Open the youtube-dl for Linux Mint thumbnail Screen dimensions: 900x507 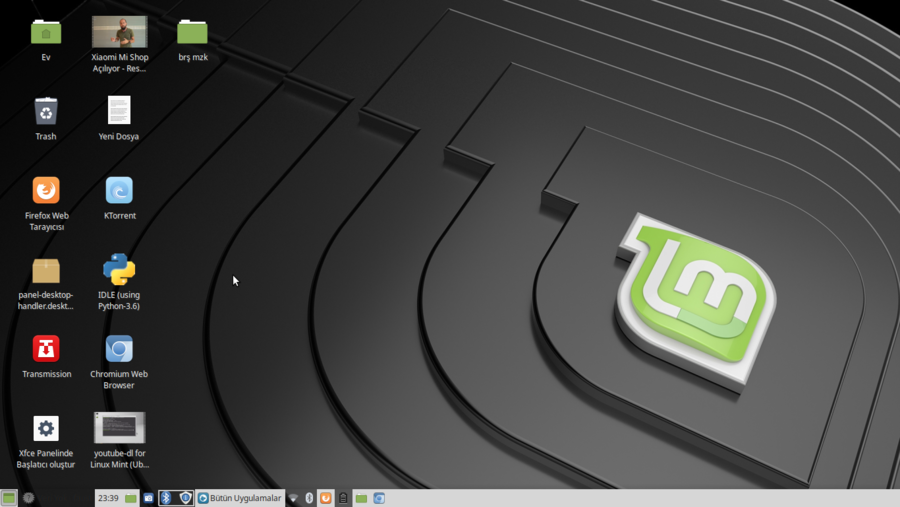[119, 428]
